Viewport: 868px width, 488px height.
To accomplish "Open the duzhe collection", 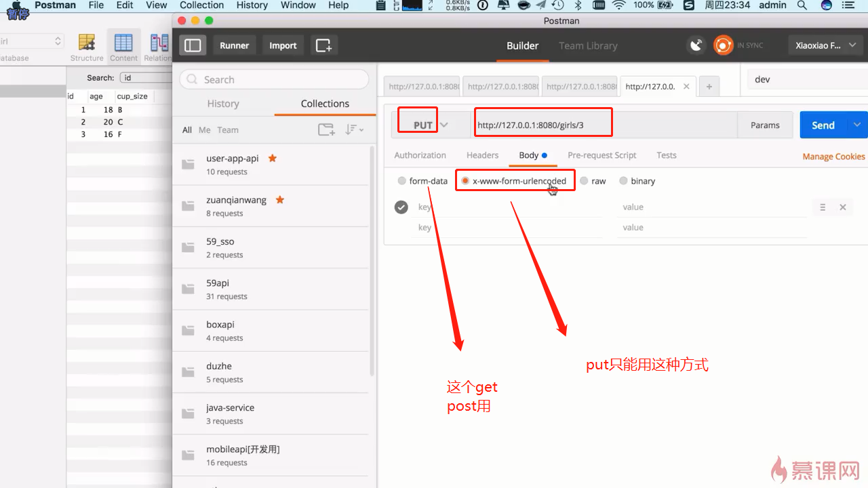I will [271, 372].
